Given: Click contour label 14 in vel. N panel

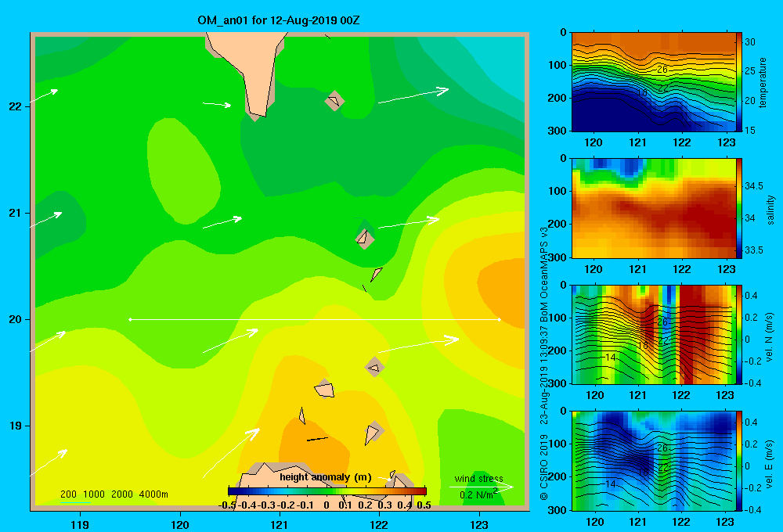Looking at the screenshot, I should pyautogui.click(x=610, y=358).
